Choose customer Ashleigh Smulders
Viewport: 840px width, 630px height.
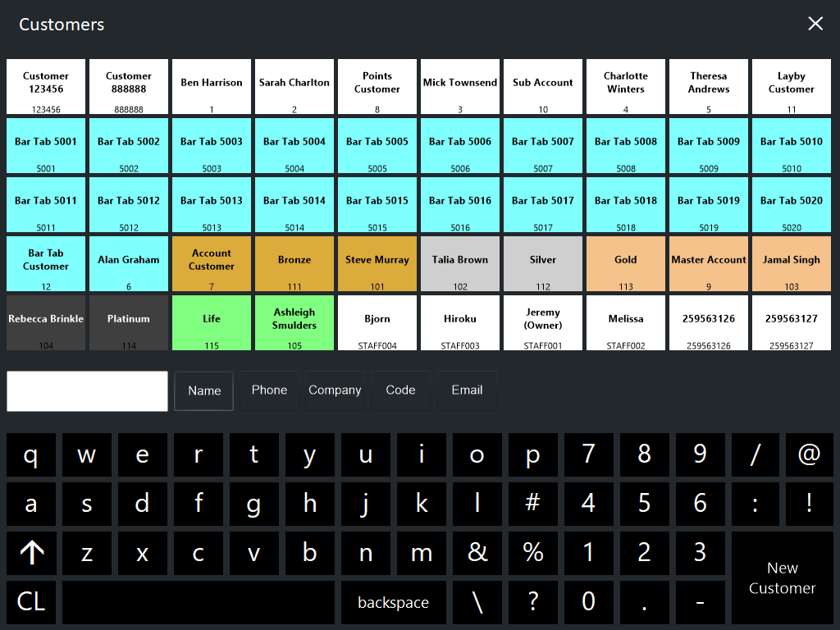coord(294,322)
